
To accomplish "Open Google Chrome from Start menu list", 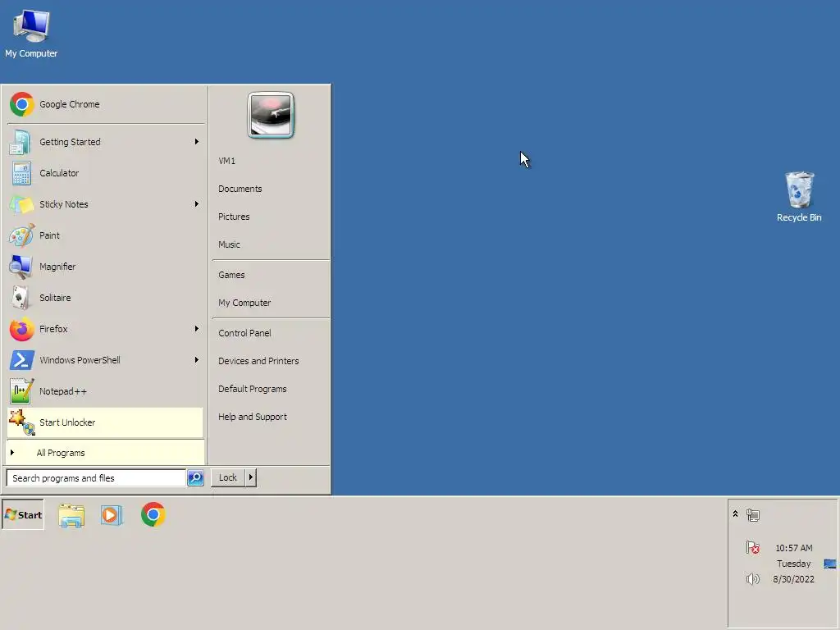I will click(105, 104).
